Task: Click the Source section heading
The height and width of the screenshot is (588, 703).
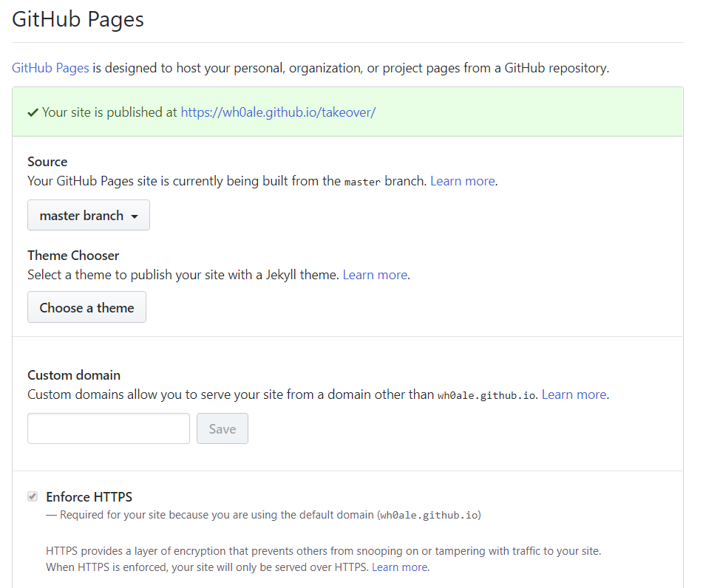Action: click(47, 162)
